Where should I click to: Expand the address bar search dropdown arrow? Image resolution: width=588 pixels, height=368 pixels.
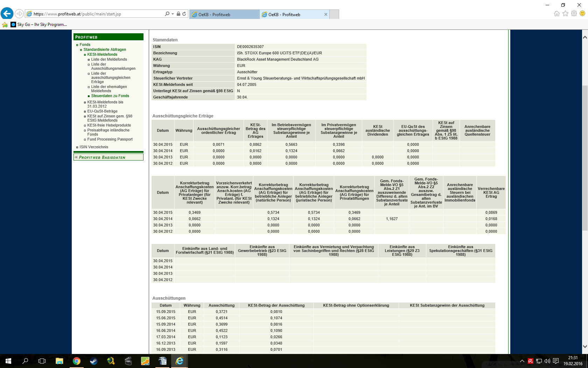pyautogui.click(x=173, y=14)
